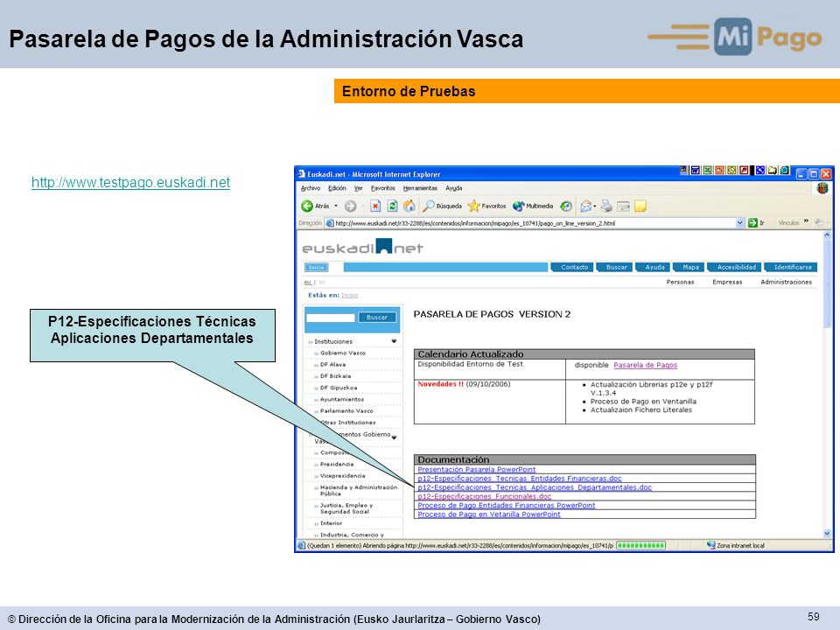Collapse Departamentos Gobierno Vasco section arrow
840x630 pixels.
tap(394, 437)
